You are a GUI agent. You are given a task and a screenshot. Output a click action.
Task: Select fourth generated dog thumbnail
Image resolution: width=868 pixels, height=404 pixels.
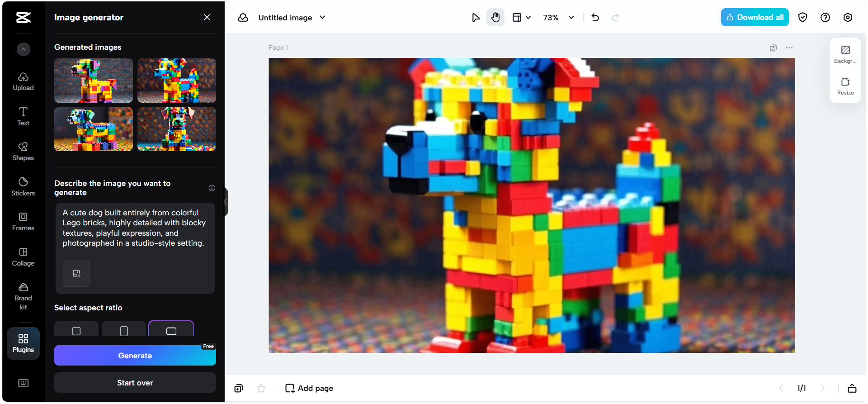tap(177, 129)
